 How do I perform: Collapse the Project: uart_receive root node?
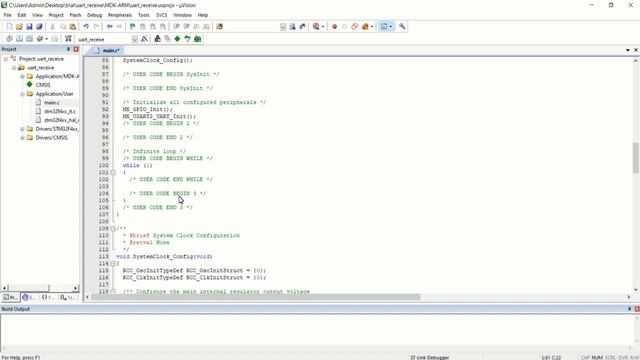(x=6, y=59)
